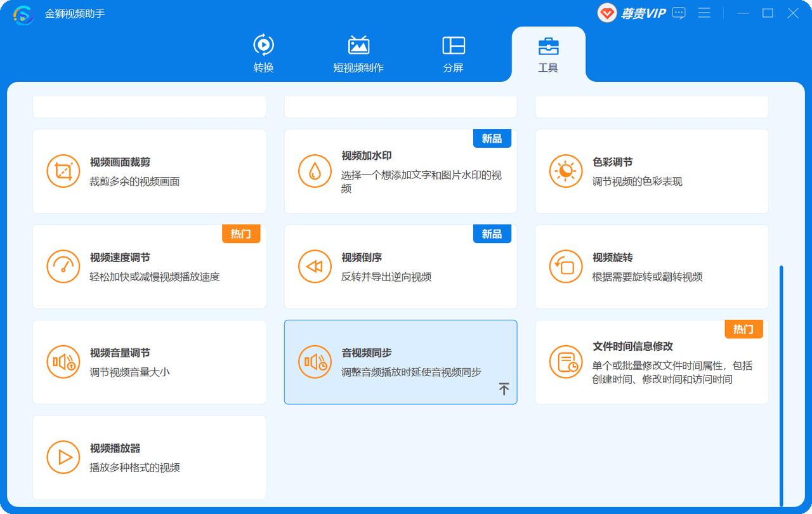Start the 视频播放器 video player tool
812x514 pixels.
pyautogui.click(x=149, y=457)
